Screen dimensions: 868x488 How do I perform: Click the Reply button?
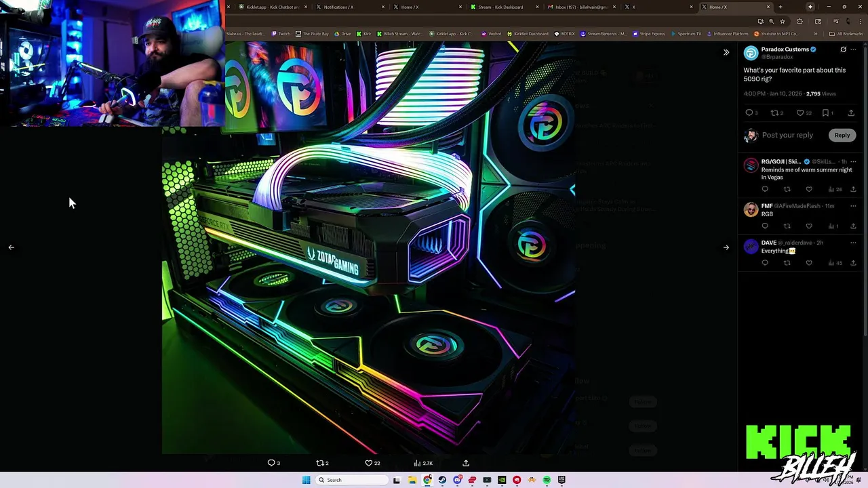842,135
